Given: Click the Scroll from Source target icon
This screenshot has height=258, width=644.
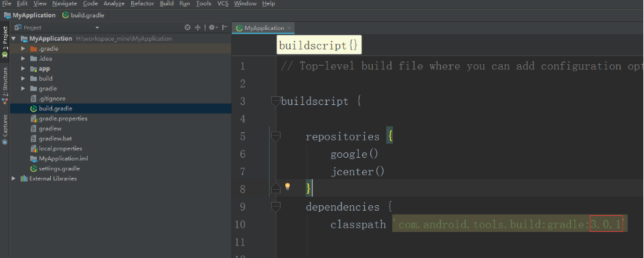Looking at the screenshot, I should coord(187,27).
